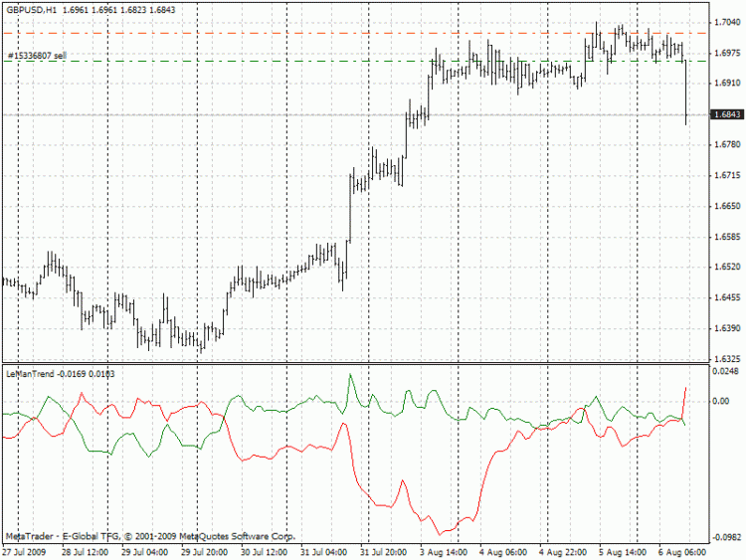The image size is (746, 560).
Task: Click the orange dash-dot horizontal level line
Action: point(298,33)
